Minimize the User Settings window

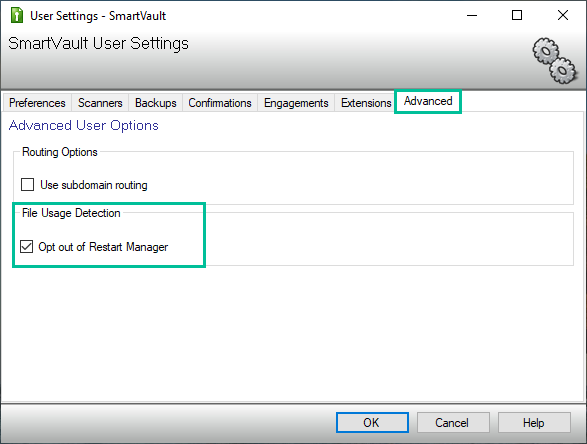click(472, 15)
